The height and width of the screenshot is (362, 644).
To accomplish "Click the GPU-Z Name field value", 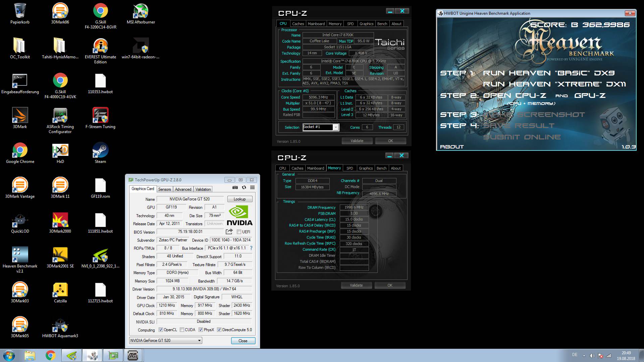I will coord(190,199).
